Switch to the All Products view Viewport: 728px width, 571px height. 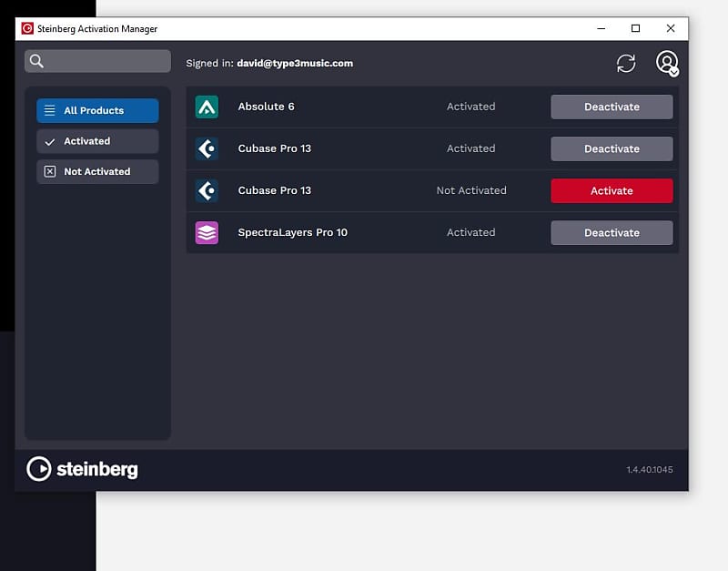pos(97,110)
